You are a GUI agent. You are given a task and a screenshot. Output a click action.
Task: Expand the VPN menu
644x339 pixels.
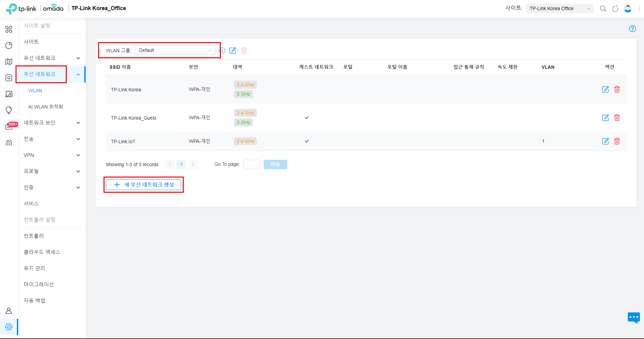click(x=52, y=155)
